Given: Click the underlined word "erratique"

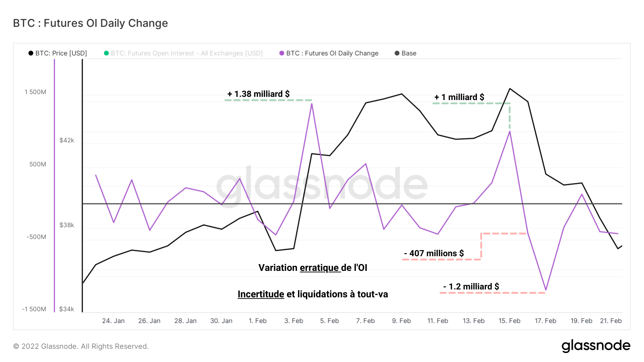Looking at the screenshot, I should pyautogui.click(x=319, y=268).
